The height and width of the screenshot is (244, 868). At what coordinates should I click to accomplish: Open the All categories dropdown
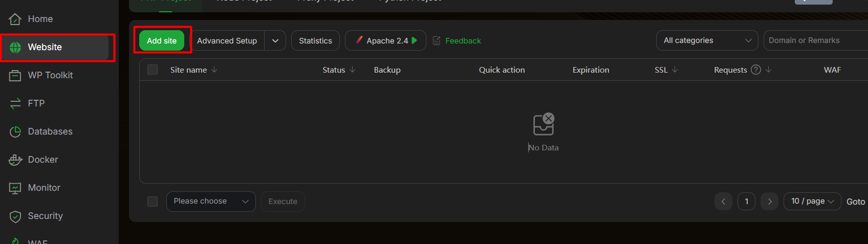click(x=707, y=40)
